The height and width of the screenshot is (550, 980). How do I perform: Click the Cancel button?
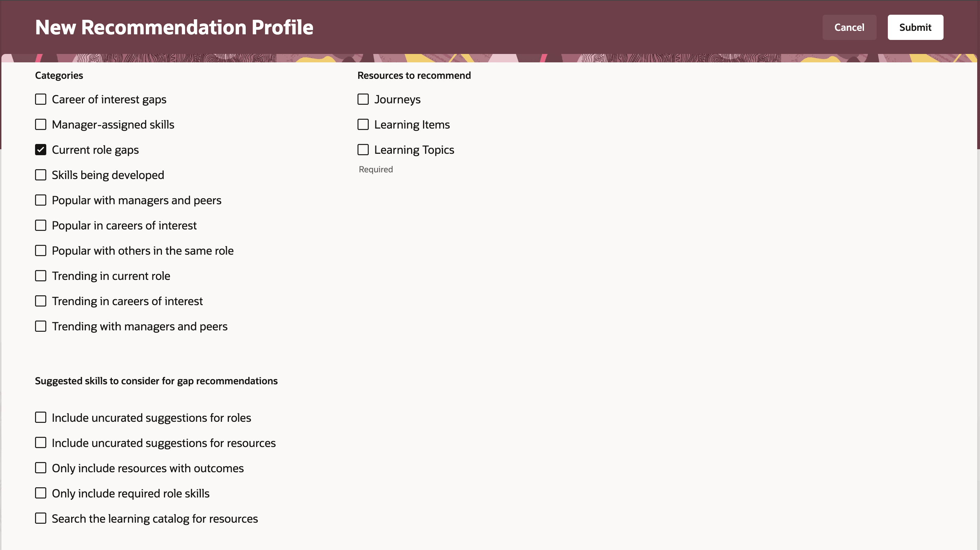pos(849,27)
